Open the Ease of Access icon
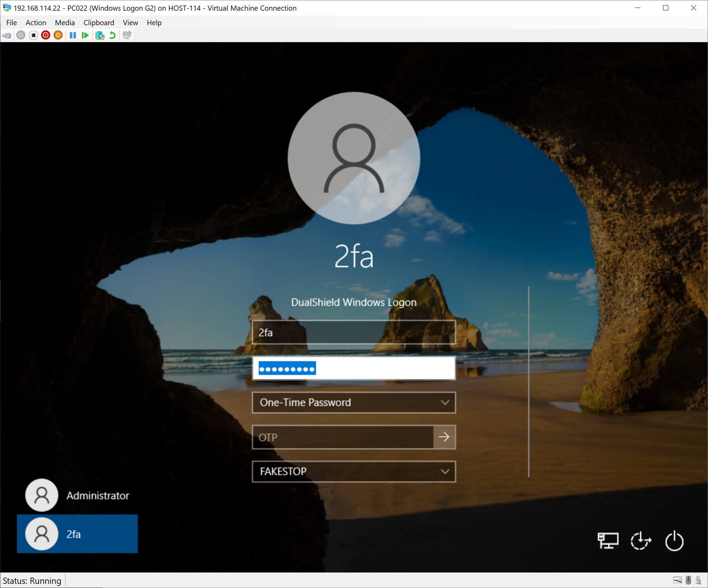The image size is (708, 588). tap(641, 540)
